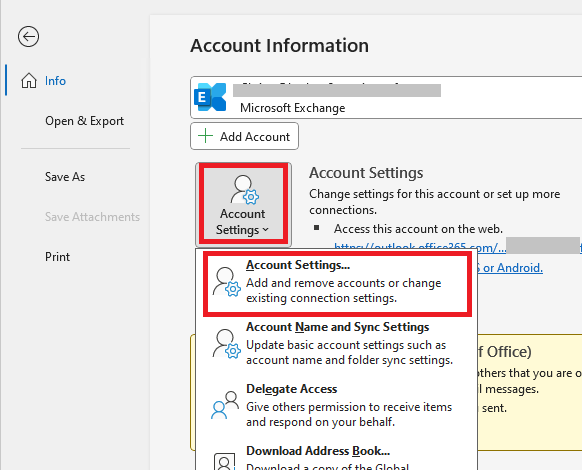Click the green plus icon on Add Account
This screenshot has width=582, height=470.
point(205,136)
